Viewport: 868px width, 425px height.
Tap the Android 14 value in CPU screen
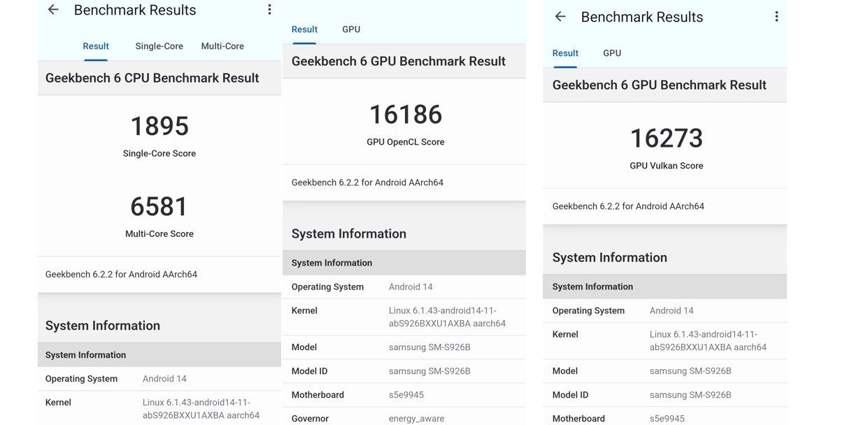(164, 379)
